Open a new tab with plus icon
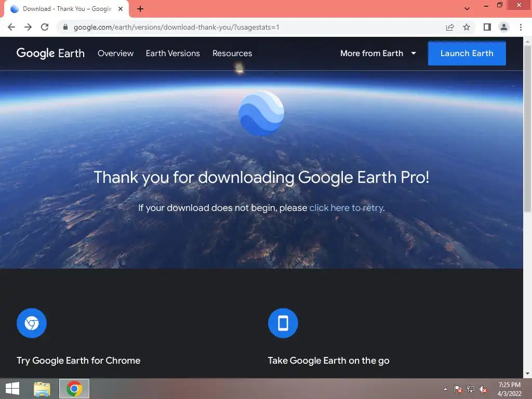The width and height of the screenshot is (532, 399). tap(140, 9)
